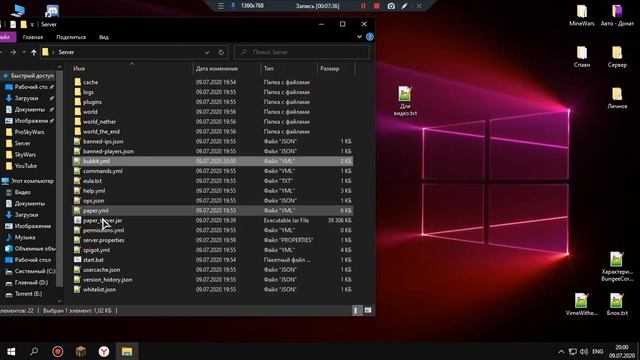Open Для видео.txt on desktop
Viewport: 640px width, 360px height.
405,101
